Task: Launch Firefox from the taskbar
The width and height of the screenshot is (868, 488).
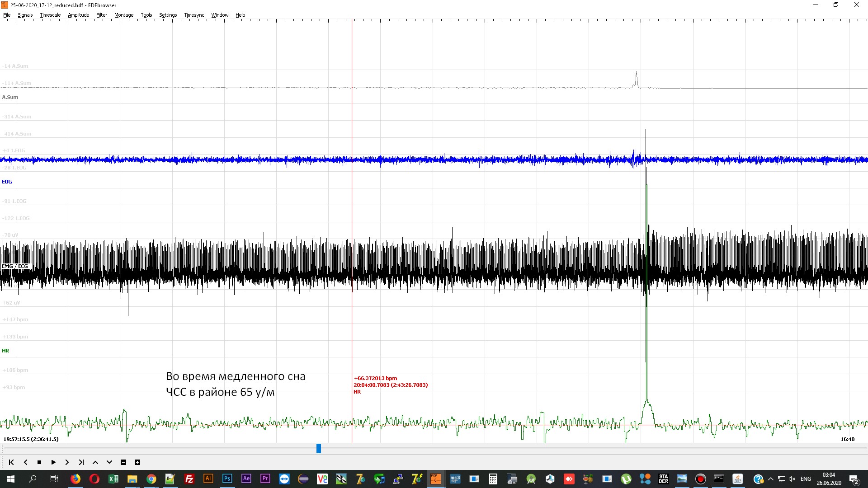Action: click(75, 479)
